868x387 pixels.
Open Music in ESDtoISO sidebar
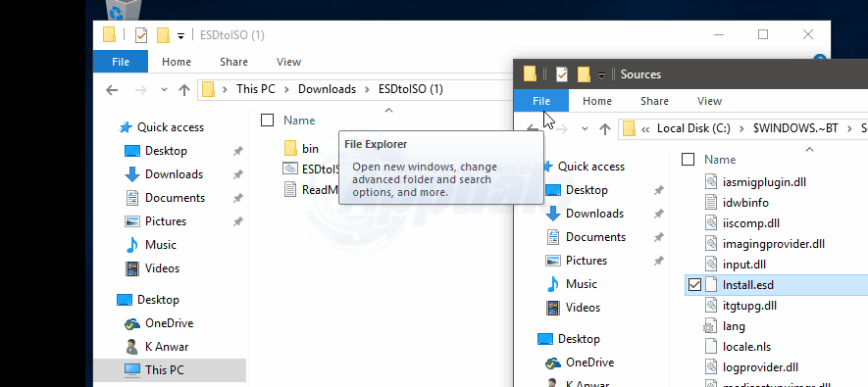(x=160, y=245)
